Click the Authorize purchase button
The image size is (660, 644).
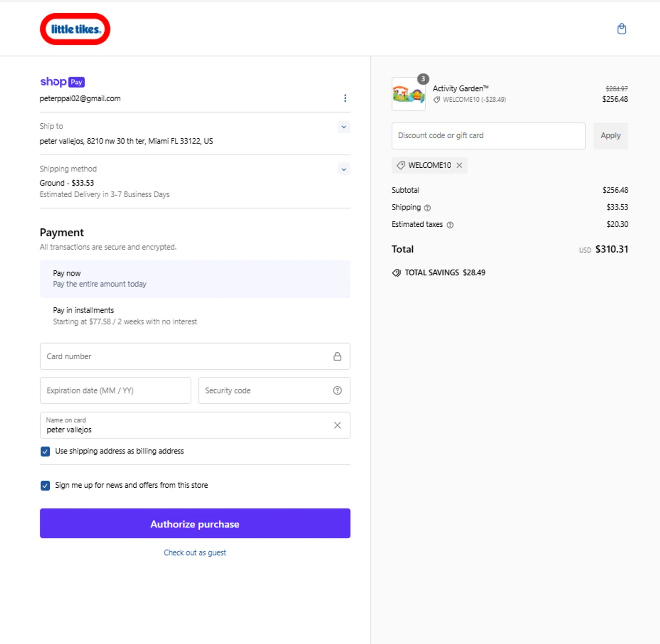[x=195, y=523]
